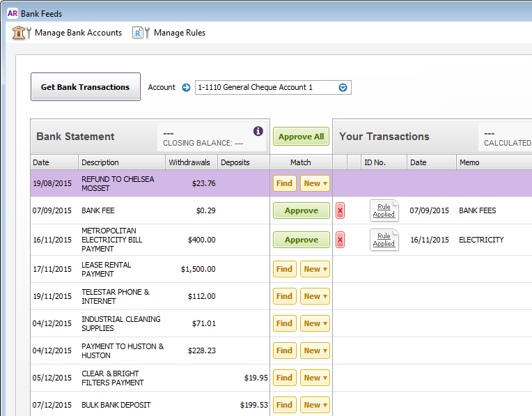Remove the ELECTRICITY match with red X

pos(340,240)
